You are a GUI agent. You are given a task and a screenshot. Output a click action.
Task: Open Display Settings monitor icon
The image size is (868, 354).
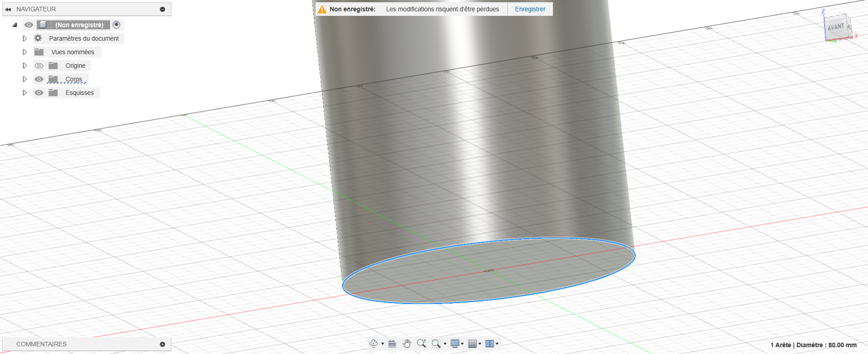pyautogui.click(x=455, y=344)
